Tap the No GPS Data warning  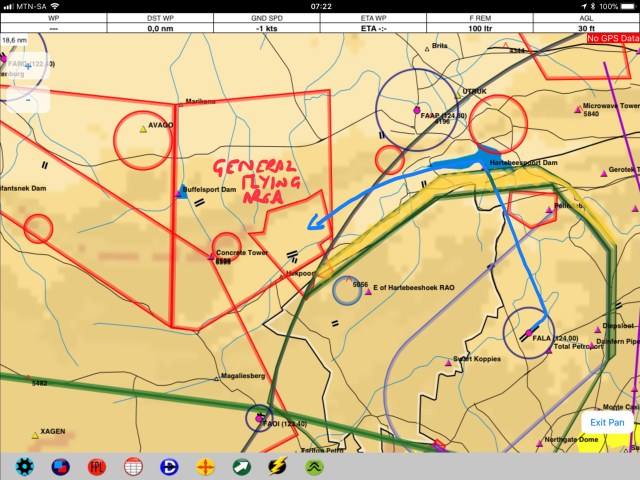click(613, 38)
